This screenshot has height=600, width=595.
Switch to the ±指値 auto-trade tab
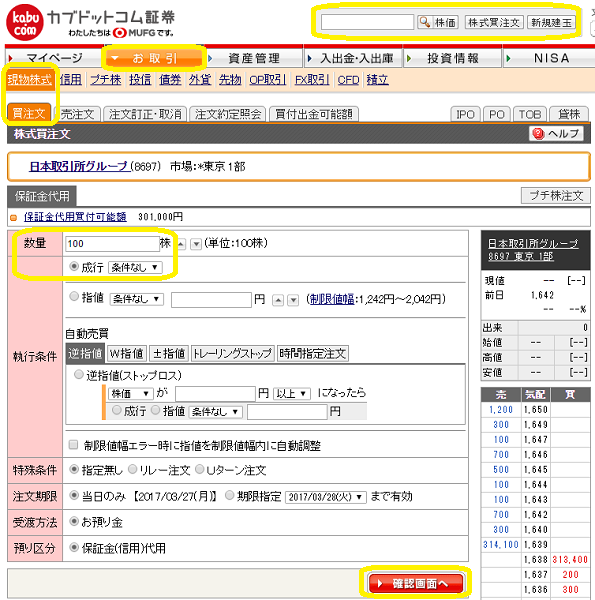pos(169,353)
